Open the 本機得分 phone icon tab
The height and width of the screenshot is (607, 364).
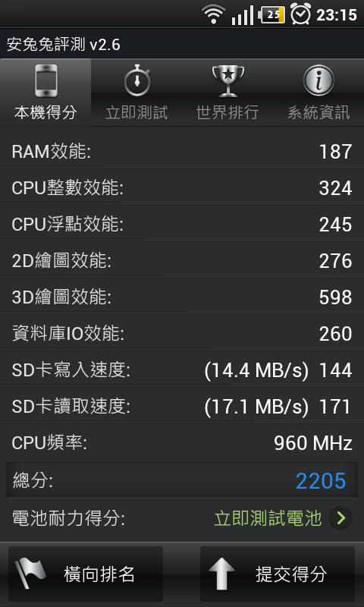coord(45,81)
